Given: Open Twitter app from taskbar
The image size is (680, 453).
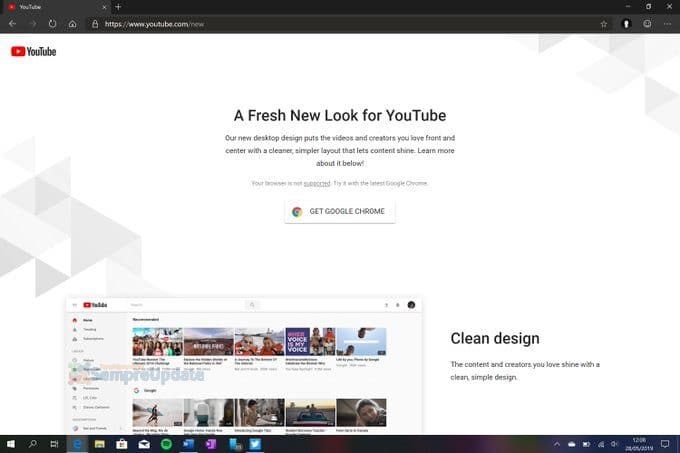Looking at the screenshot, I should [255, 444].
